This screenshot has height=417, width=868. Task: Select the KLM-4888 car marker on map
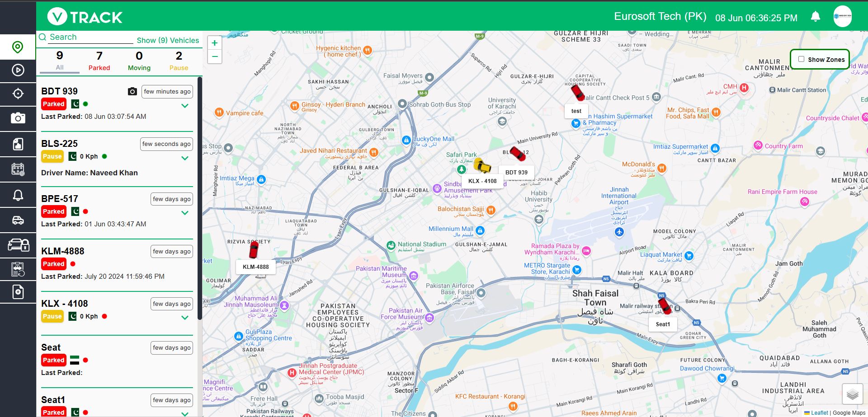click(254, 249)
